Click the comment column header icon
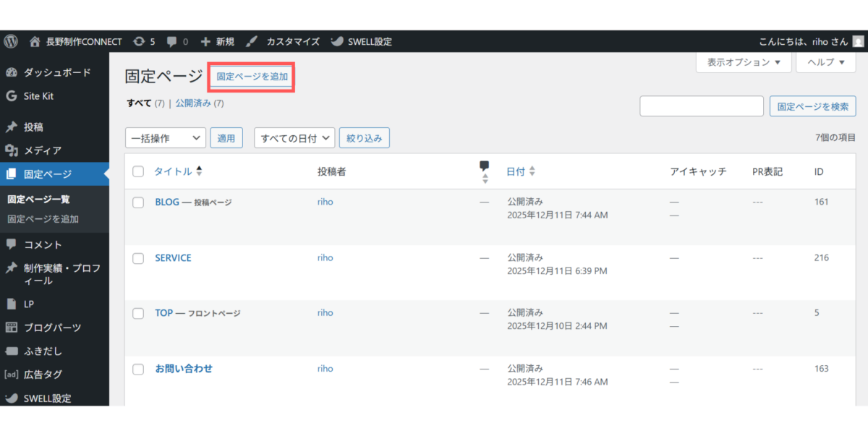The image size is (868, 436). (x=485, y=166)
